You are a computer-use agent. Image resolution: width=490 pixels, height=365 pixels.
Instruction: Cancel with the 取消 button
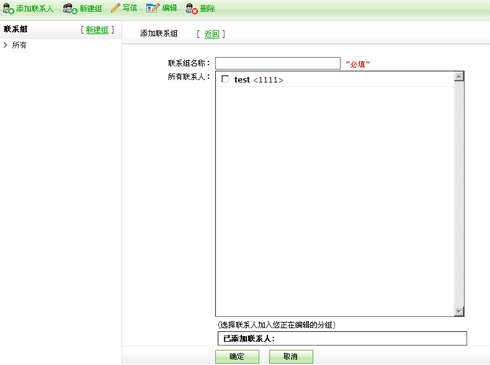tap(291, 357)
